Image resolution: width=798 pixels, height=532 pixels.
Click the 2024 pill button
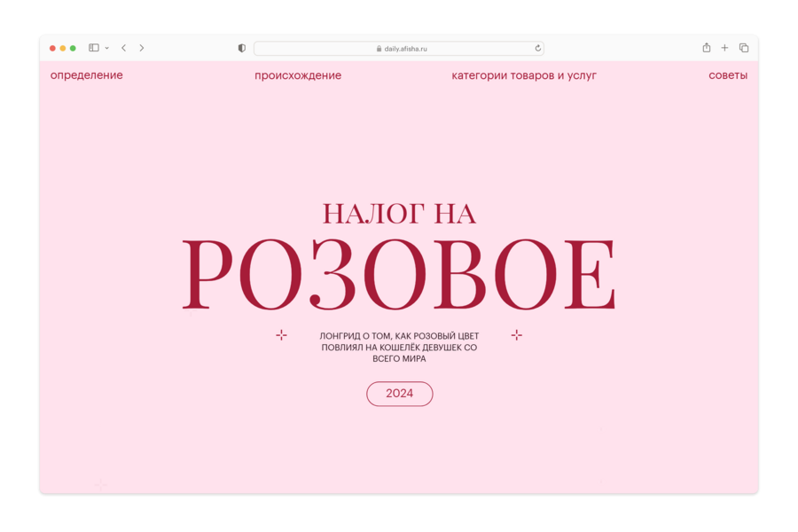(x=400, y=394)
